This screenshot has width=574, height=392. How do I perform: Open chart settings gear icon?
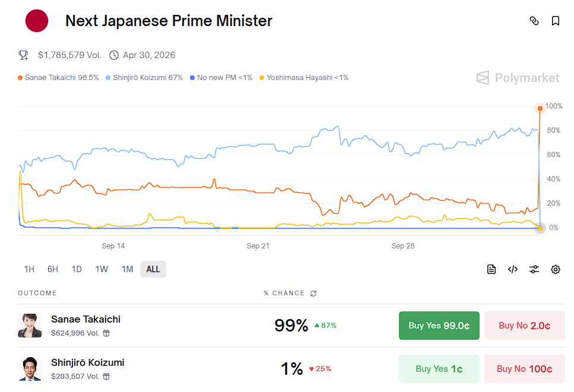[556, 269]
